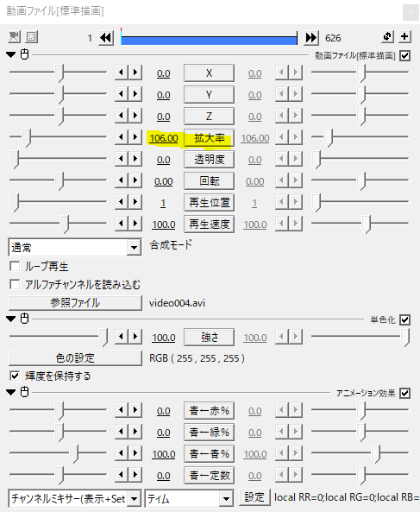The image size is (420, 512).
Task: Click the plus icon to add a filter effect
Action: coord(404,36)
